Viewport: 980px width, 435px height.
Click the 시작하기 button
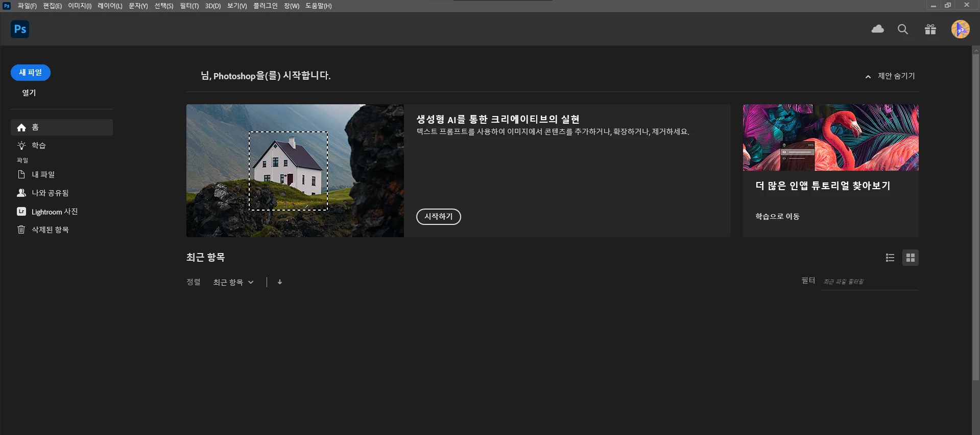point(439,217)
